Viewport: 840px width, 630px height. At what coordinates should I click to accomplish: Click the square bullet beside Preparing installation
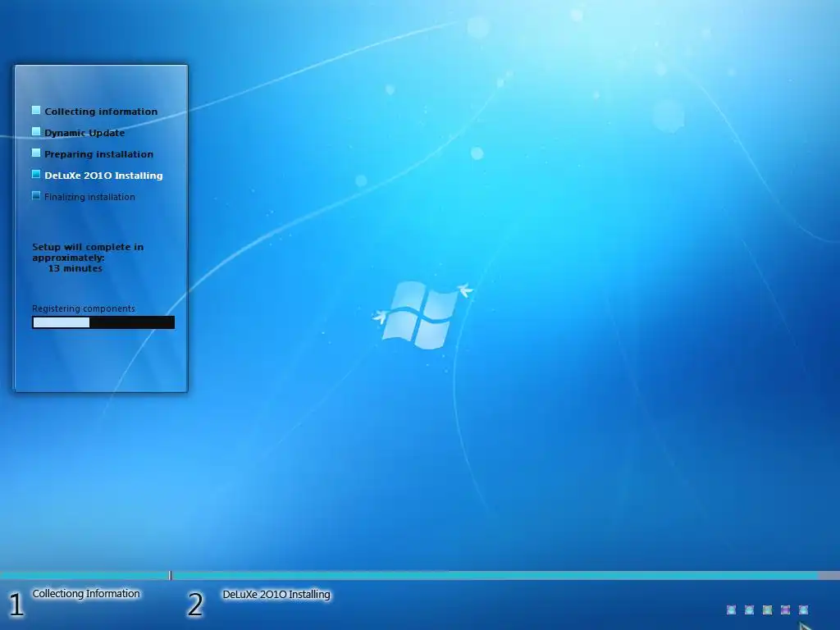[x=36, y=153]
